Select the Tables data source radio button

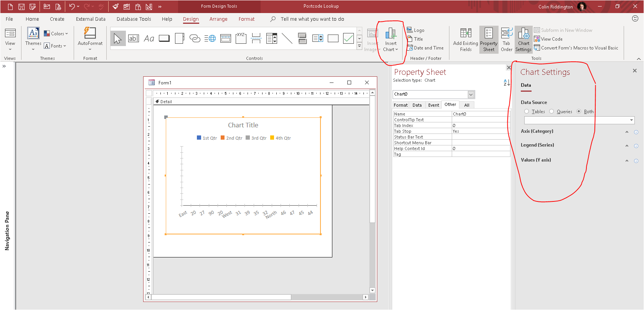click(x=527, y=111)
